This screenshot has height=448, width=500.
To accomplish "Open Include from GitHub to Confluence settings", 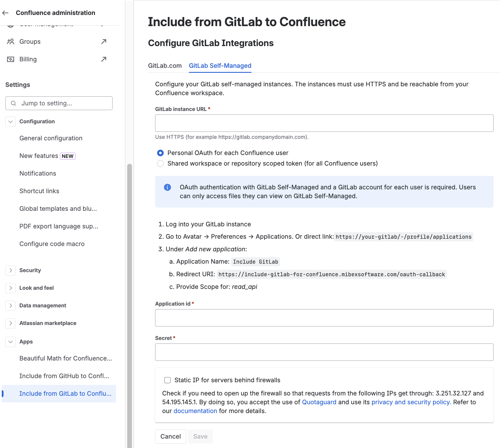I will pos(64,376).
